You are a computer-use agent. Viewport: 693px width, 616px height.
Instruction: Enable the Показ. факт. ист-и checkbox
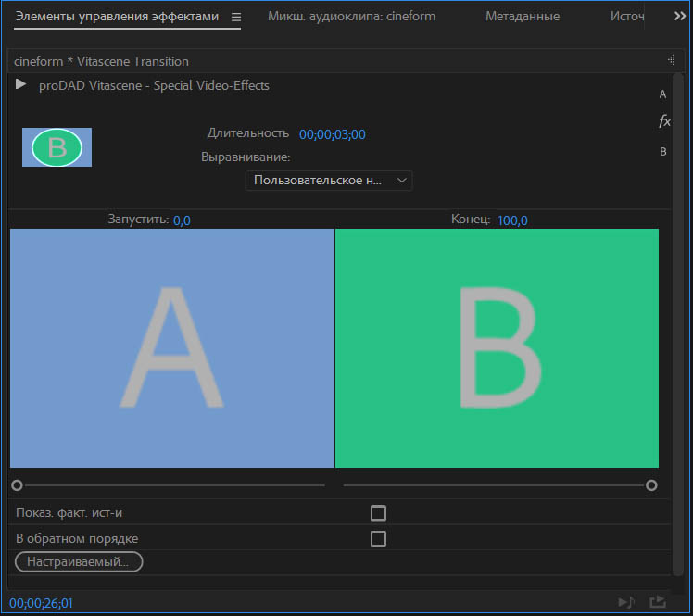click(x=378, y=513)
